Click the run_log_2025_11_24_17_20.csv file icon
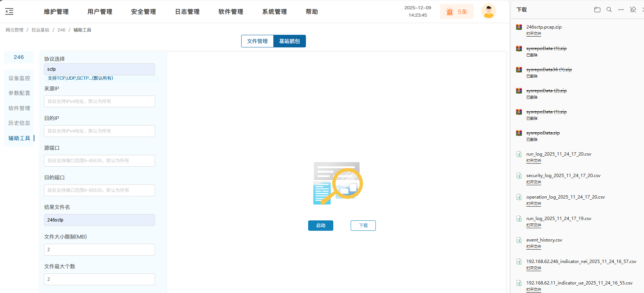Viewport: 644px width, 293px height. click(519, 154)
